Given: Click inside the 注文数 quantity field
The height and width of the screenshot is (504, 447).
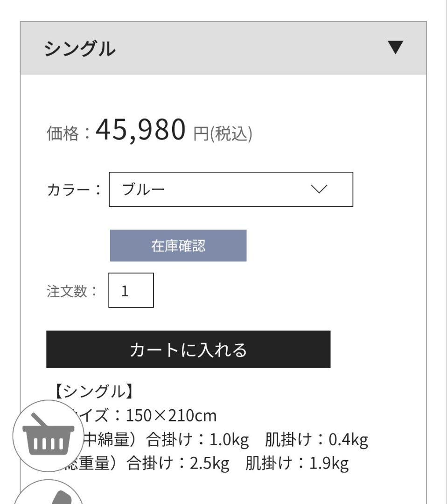Looking at the screenshot, I should click(132, 290).
